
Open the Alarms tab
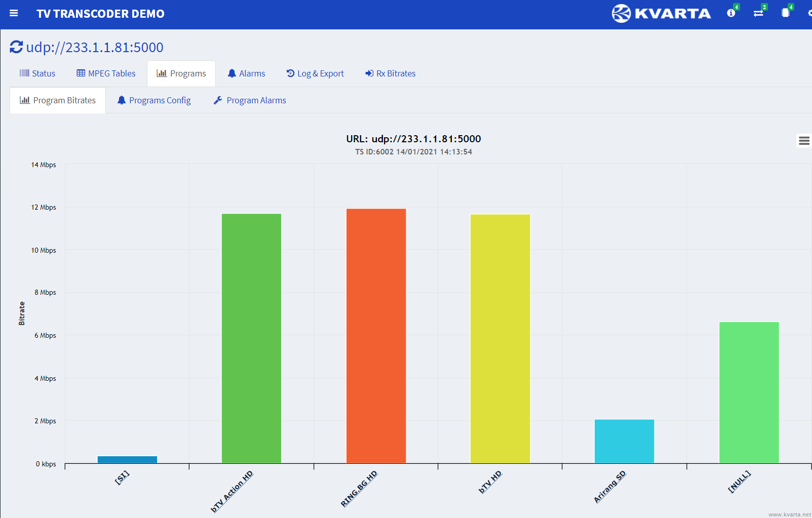coord(246,73)
